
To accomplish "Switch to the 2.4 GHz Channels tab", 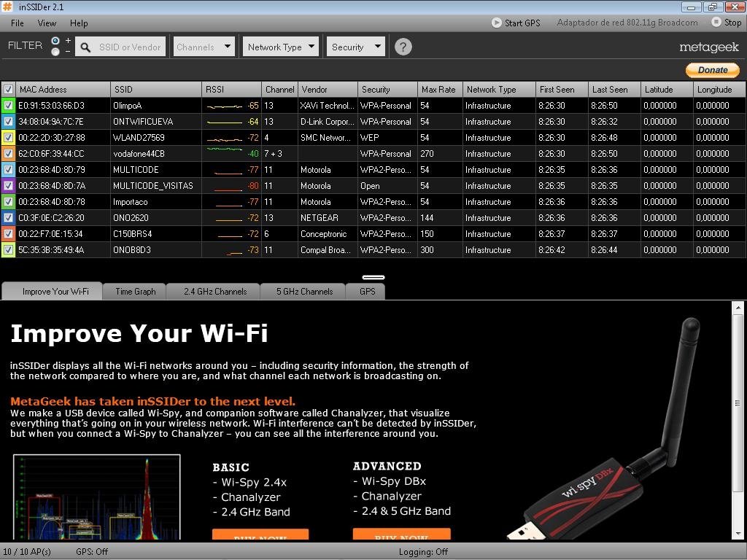I will pos(215,292).
